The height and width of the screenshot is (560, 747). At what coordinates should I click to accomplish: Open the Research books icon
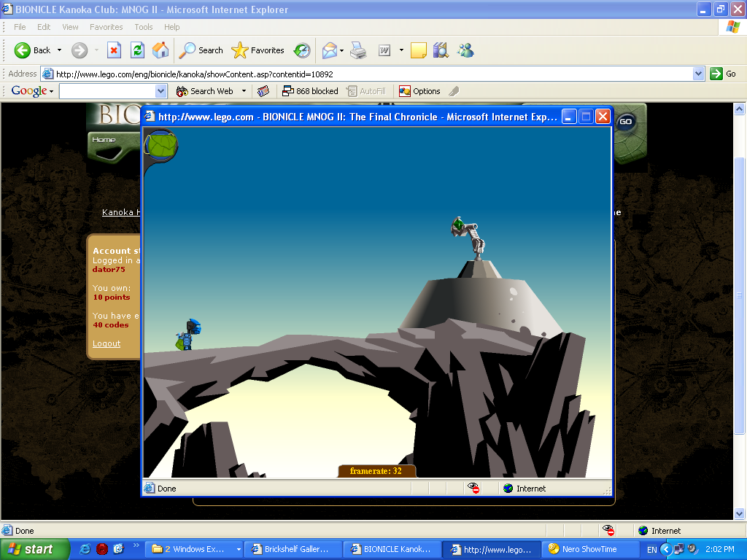click(x=441, y=50)
